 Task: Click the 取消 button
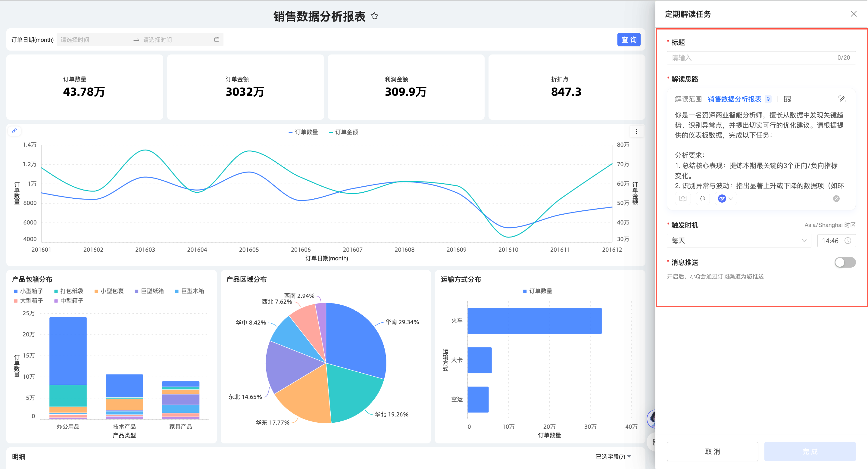[712, 452]
